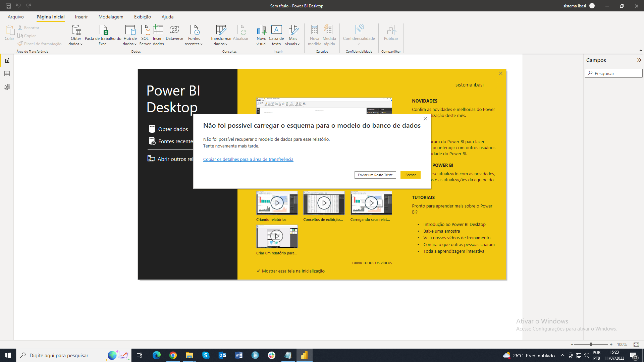Switch to Model view in sidebar
This screenshot has width=644, height=362.
[x=7, y=87]
